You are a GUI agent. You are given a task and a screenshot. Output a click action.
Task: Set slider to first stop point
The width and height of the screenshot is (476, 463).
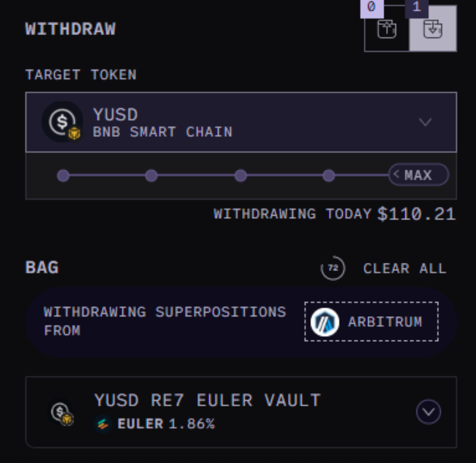pyautogui.click(x=63, y=176)
